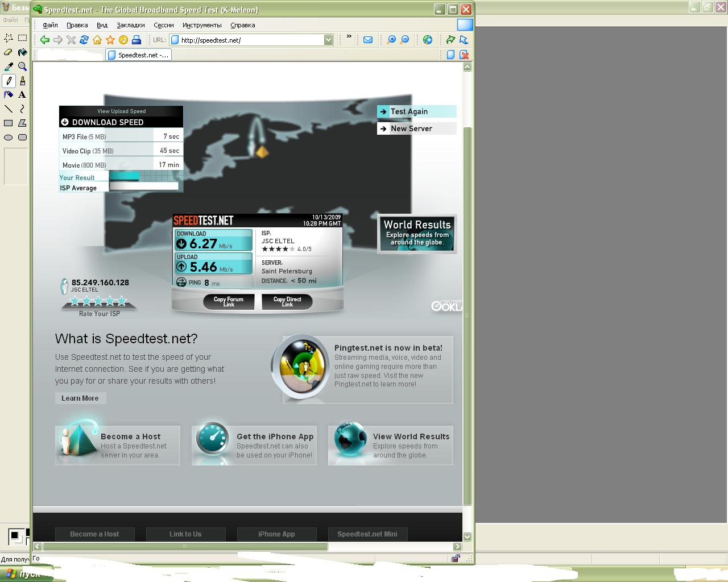Open the Закладки menu

[131, 25]
